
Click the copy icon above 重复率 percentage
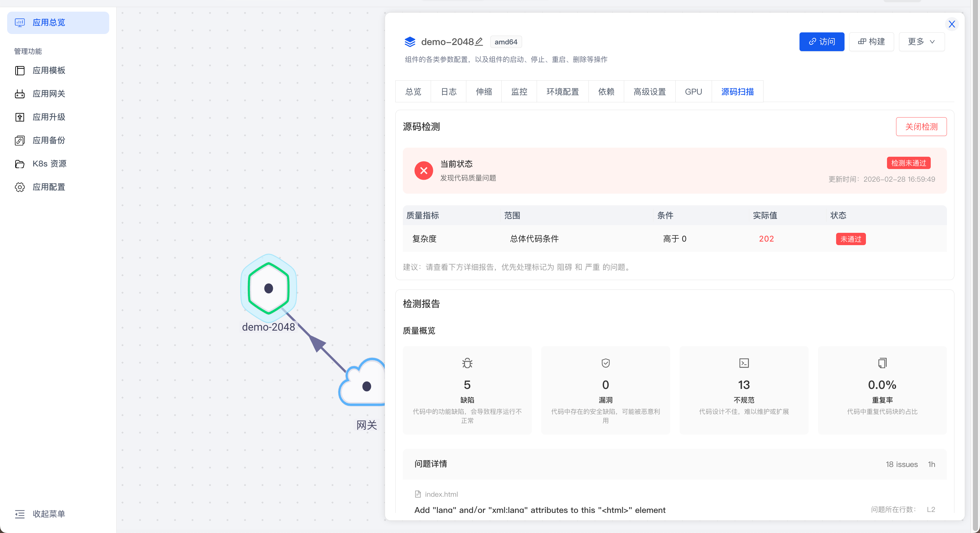click(882, 363)
